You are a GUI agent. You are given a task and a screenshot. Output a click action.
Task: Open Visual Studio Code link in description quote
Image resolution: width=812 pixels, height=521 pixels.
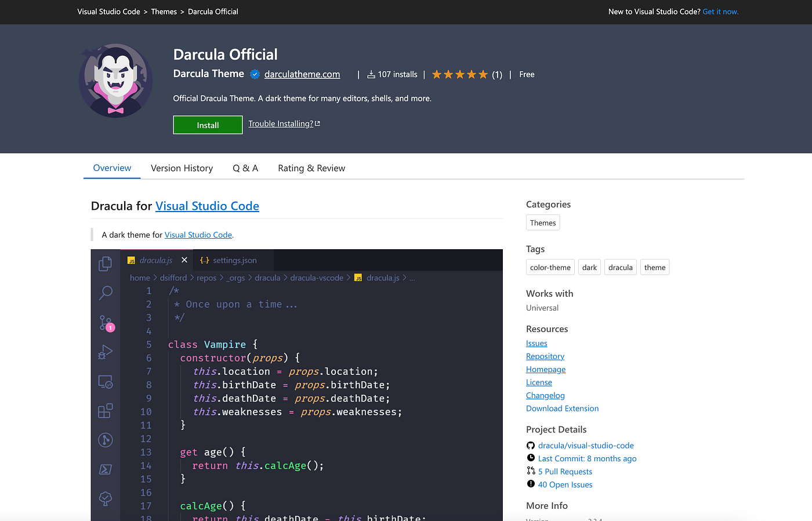pyautogui.click(x=198, y=235)
